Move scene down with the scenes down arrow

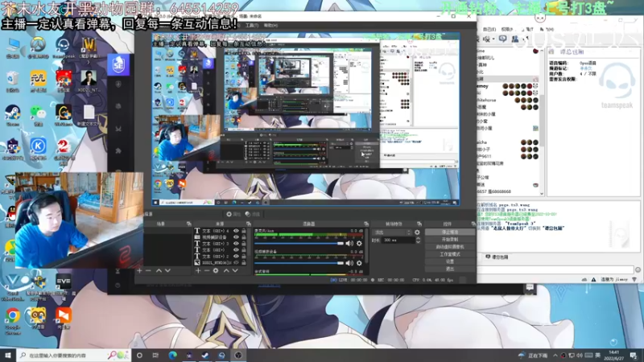[x=167, y=271]
